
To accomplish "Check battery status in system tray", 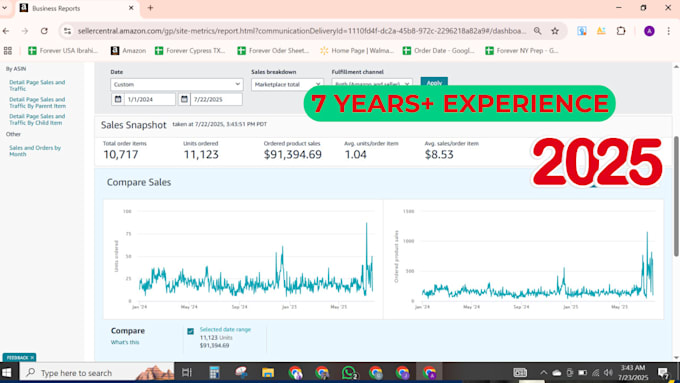I will [582, 373].
